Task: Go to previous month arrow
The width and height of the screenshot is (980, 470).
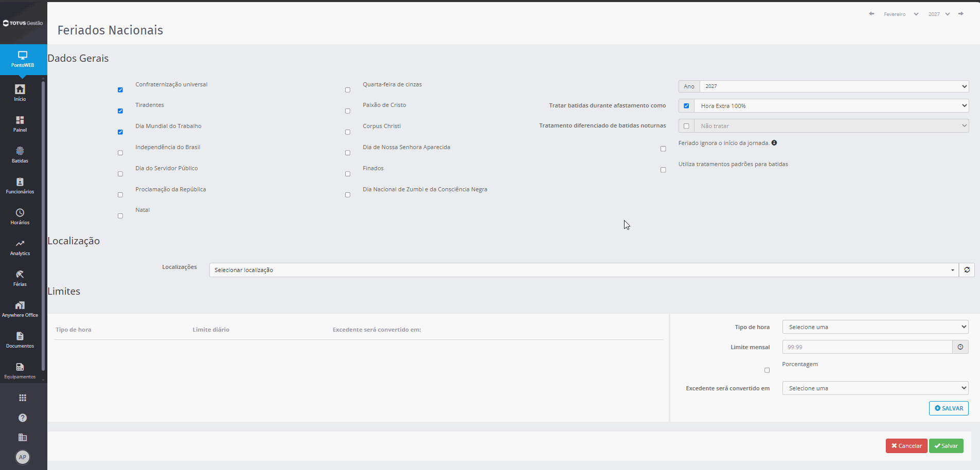Action: pyautogui.click(x=871, y=14)
